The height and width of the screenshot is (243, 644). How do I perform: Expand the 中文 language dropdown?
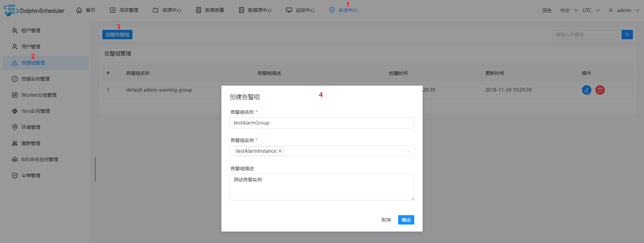click(569, 10)
